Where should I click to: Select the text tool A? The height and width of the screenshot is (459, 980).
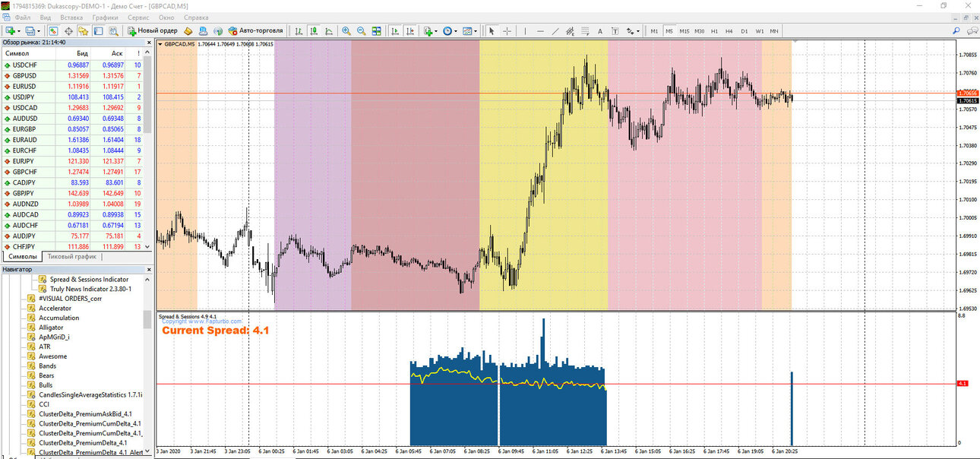(600, 30)
